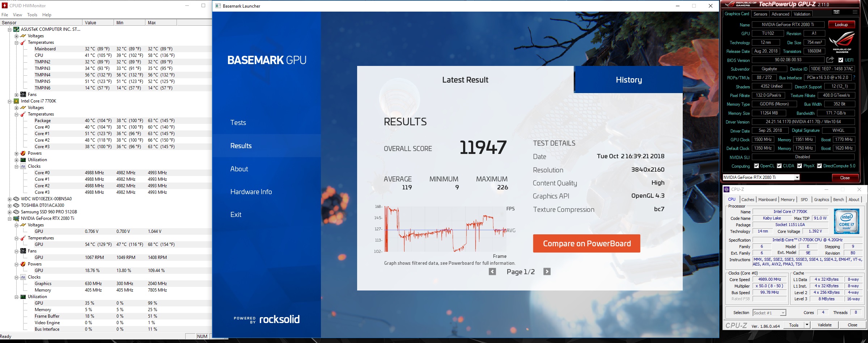Click the ASUSTeK Fans fan icon

tap(23, 95)
